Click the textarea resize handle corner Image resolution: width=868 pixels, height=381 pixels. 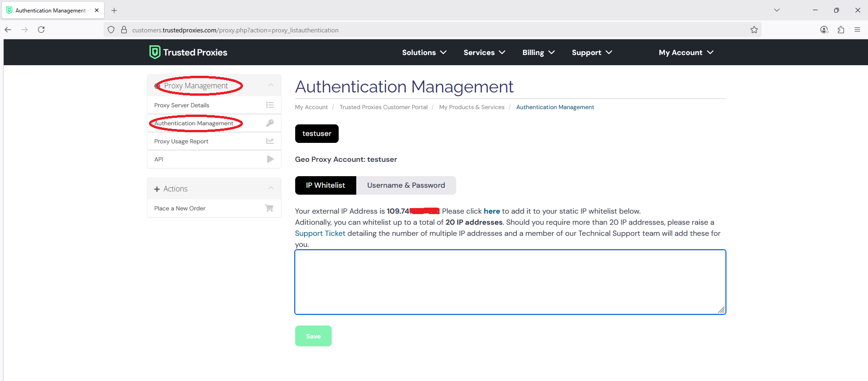(721, 310)
